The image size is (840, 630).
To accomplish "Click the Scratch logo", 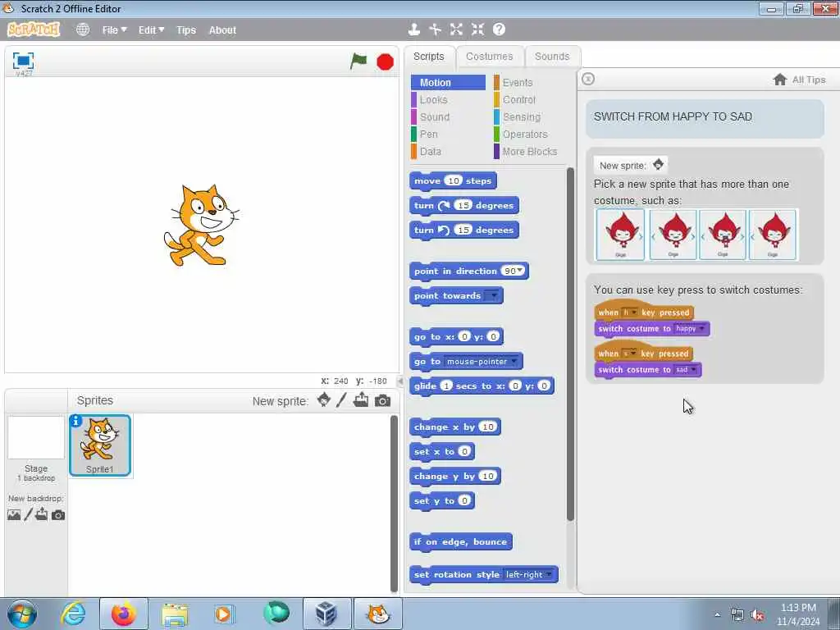I will 33,30.
